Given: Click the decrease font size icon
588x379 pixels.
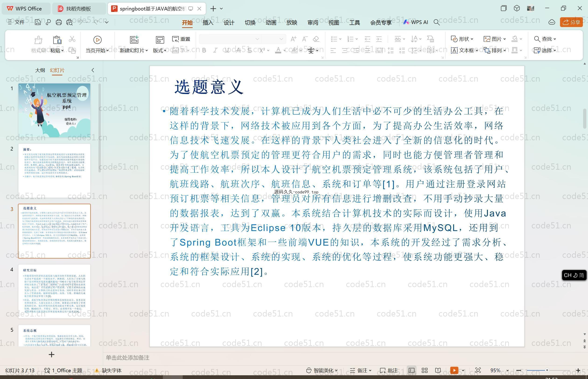Looking at the screenshot, I should coord(305,39).
